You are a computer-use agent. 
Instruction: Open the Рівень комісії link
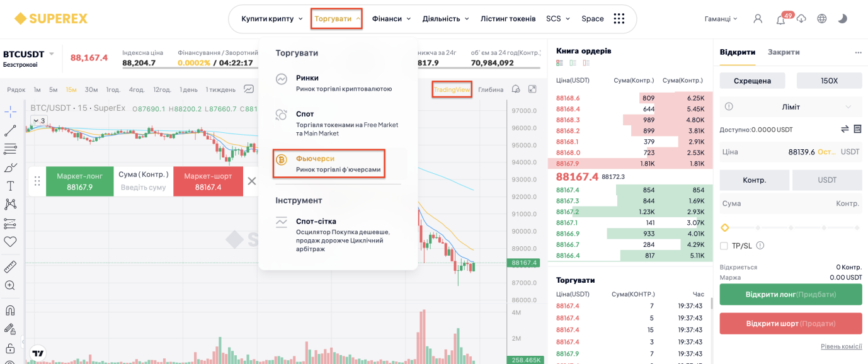(841, 346)
